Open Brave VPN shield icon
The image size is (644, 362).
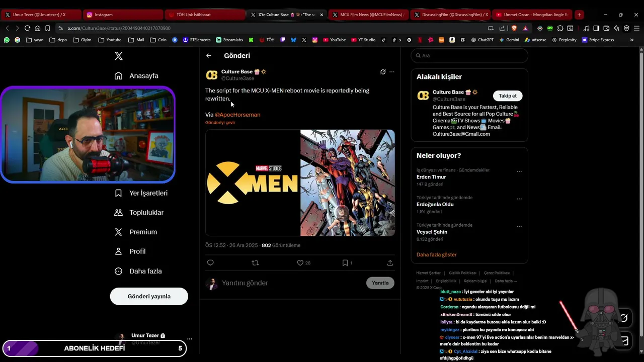626,28
